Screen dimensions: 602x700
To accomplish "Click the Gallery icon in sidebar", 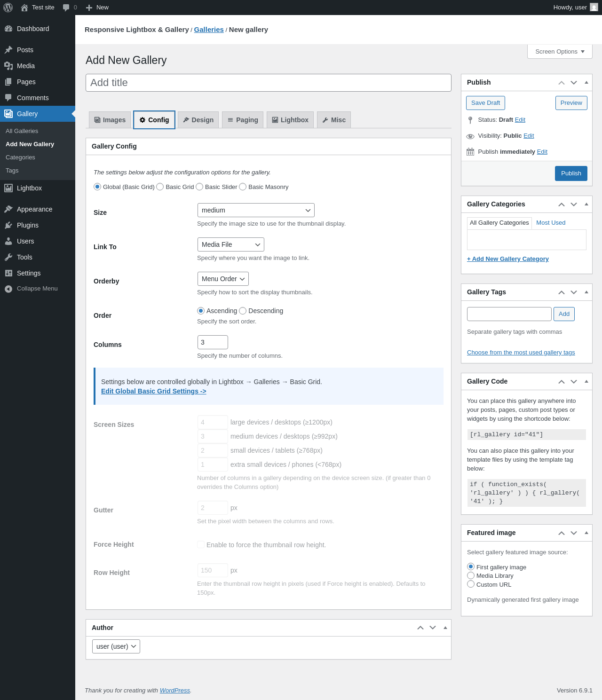I will (8, 114).
